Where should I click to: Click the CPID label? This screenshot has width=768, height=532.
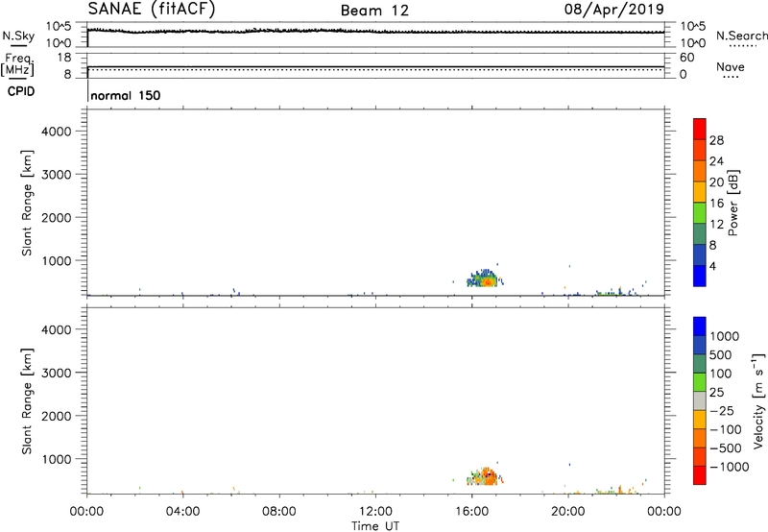click(x=21, y=91)
